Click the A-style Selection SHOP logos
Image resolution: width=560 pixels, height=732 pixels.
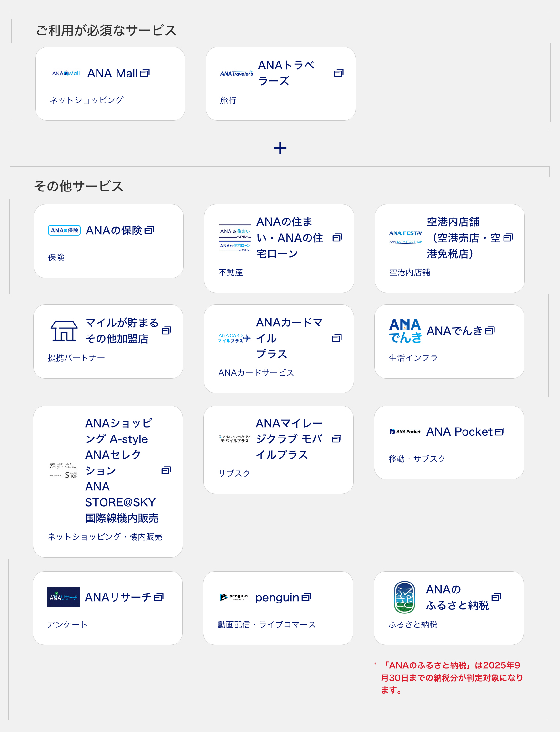pyautogui.click(x=64, y=470)
